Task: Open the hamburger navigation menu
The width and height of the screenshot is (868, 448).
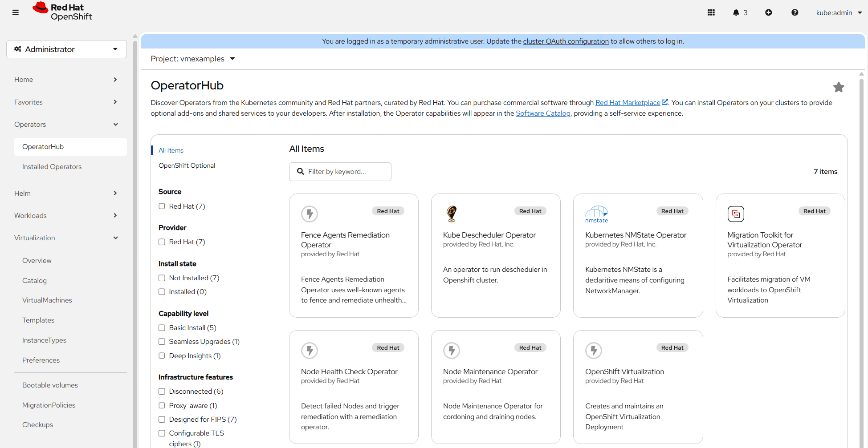Action: coord(16,12)
